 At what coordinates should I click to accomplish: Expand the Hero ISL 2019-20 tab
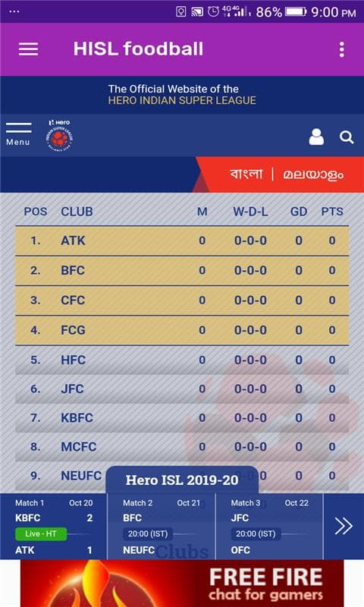tap(182, 480)
